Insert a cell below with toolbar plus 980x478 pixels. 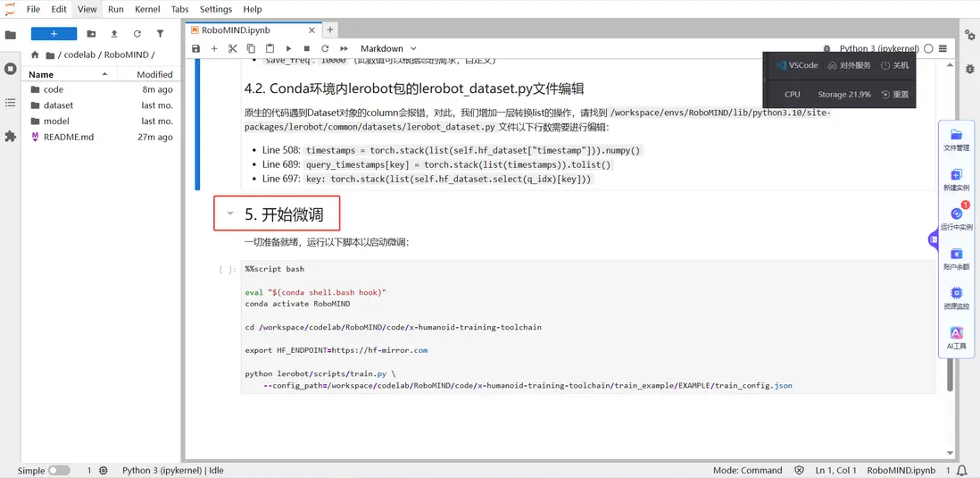tap(214, 49)
